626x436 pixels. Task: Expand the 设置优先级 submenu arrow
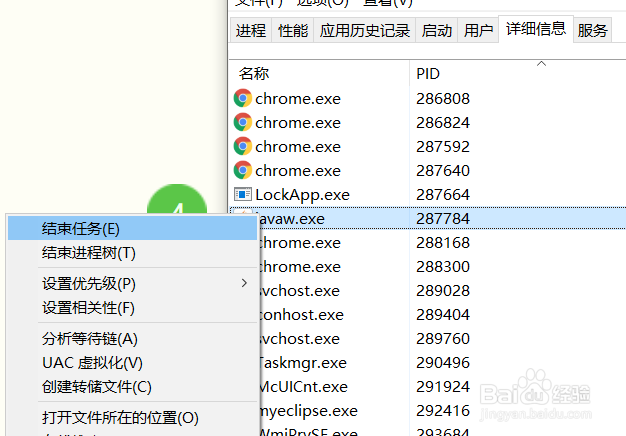[x=244, y=283]
